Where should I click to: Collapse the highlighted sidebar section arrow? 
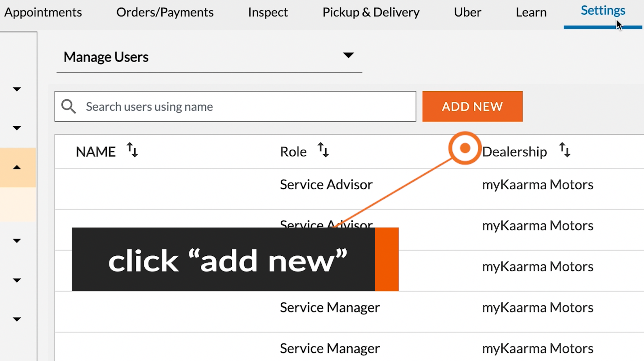tap(17, 167)
